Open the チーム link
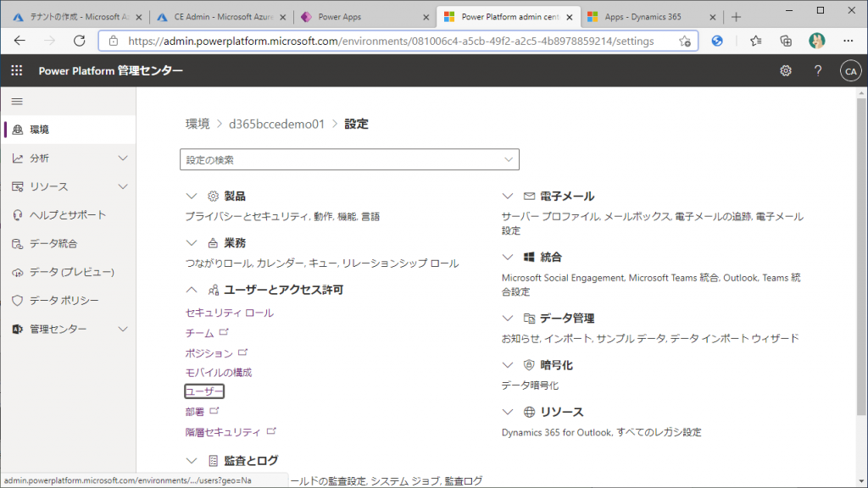Image resolution: width=868 pixels, height=488 pixels. click(x=199, y=332)
